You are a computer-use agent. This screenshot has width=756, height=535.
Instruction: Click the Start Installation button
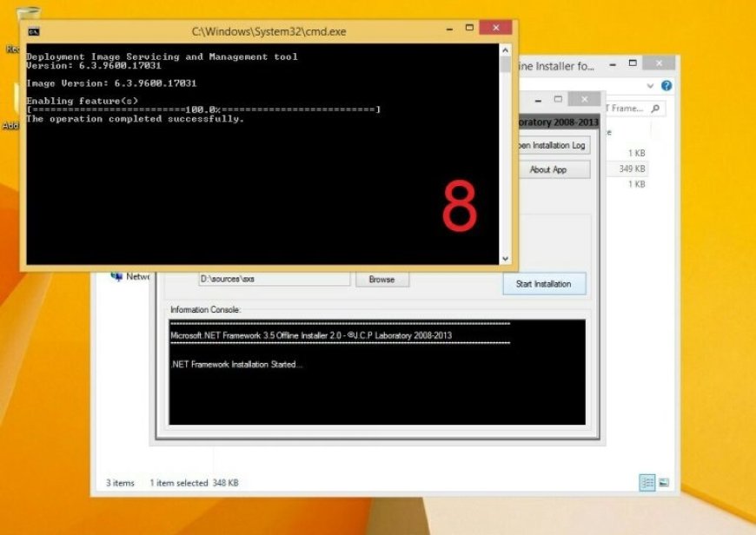[x=544, y=284]
